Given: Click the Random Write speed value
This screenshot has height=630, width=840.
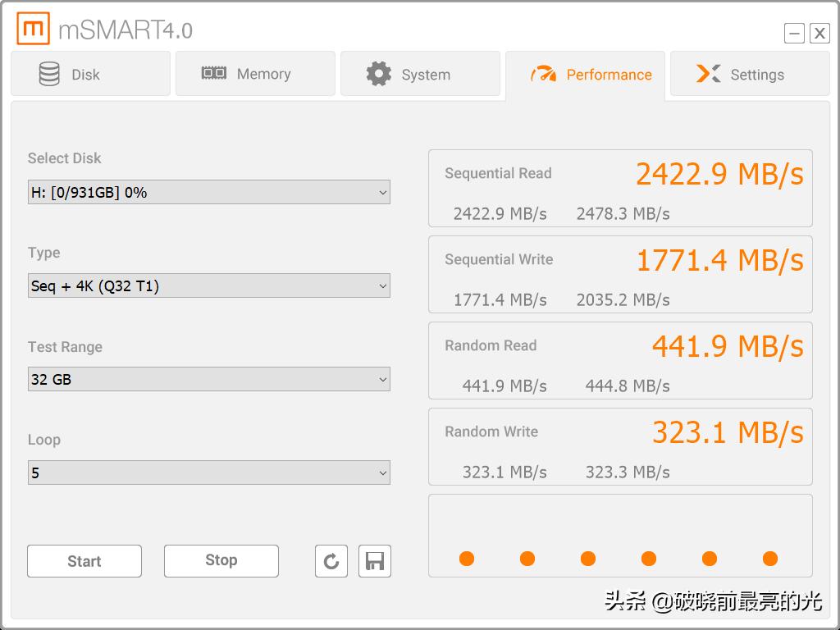Looking at the screenshot, I should pos(728,431).
